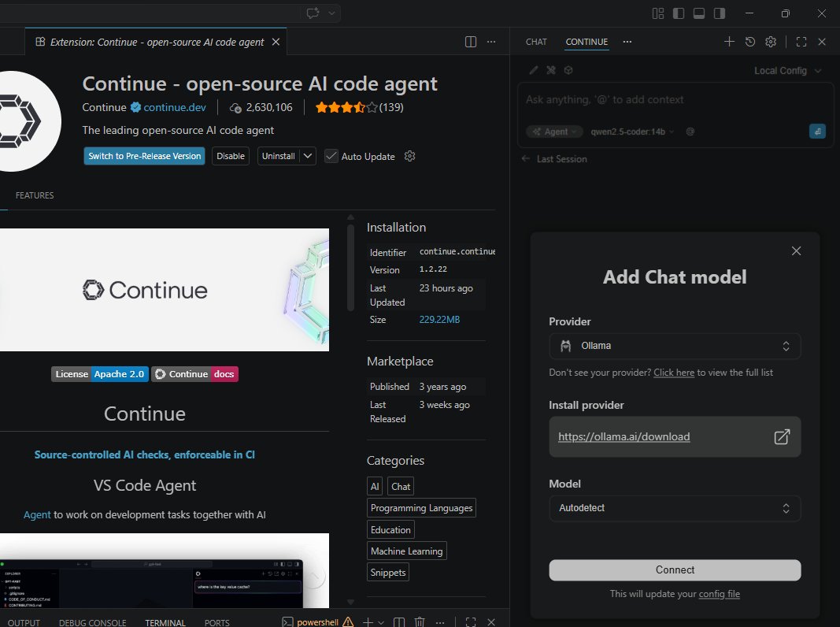840x627 pixels.
Task: Click the attach context '@' icon
Action: point(690,132)
